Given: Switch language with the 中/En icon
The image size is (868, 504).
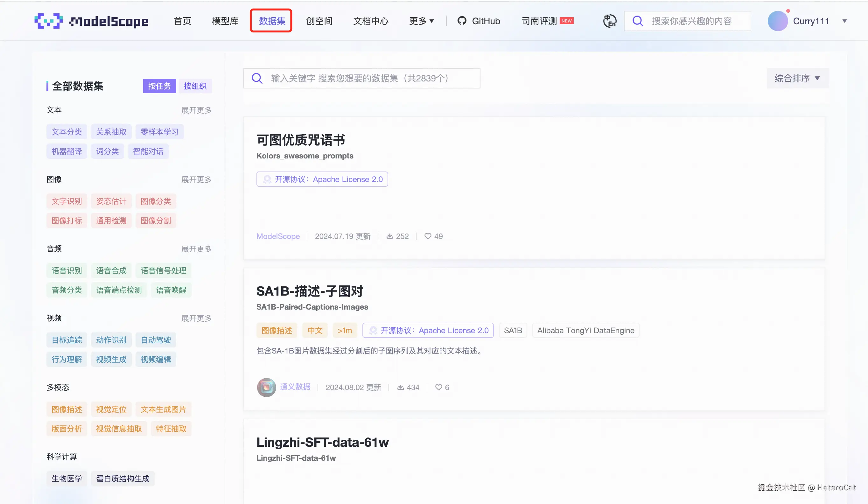Looking at the screenshot, I should pos(609,21).
